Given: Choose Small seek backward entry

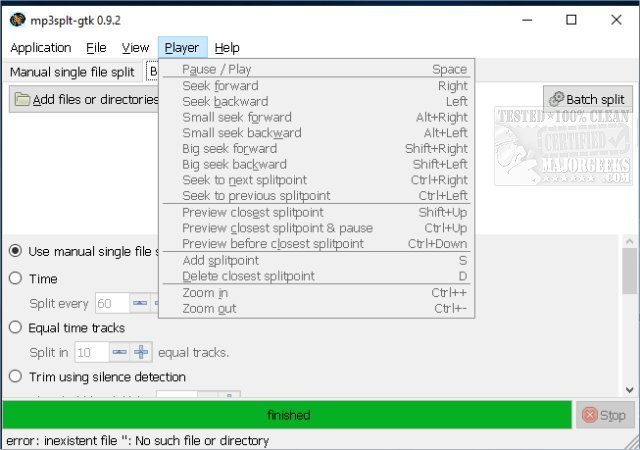Looking at the screenshot, I should [316, 133].
